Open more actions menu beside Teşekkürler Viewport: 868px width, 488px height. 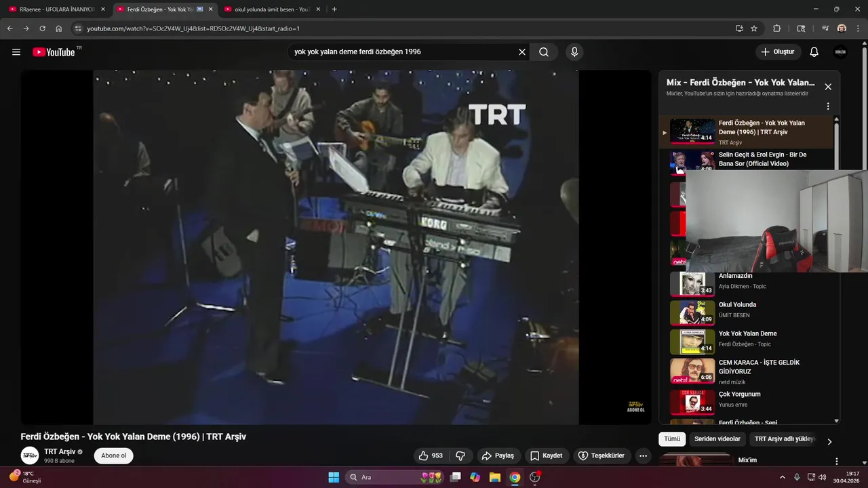point(643,455)
